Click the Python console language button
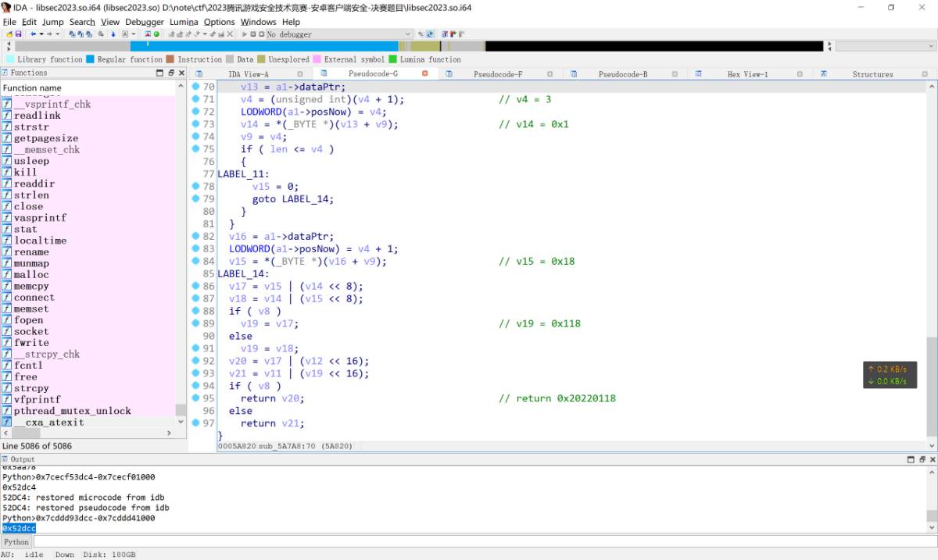Screen dimensions: 938x560 16,541
